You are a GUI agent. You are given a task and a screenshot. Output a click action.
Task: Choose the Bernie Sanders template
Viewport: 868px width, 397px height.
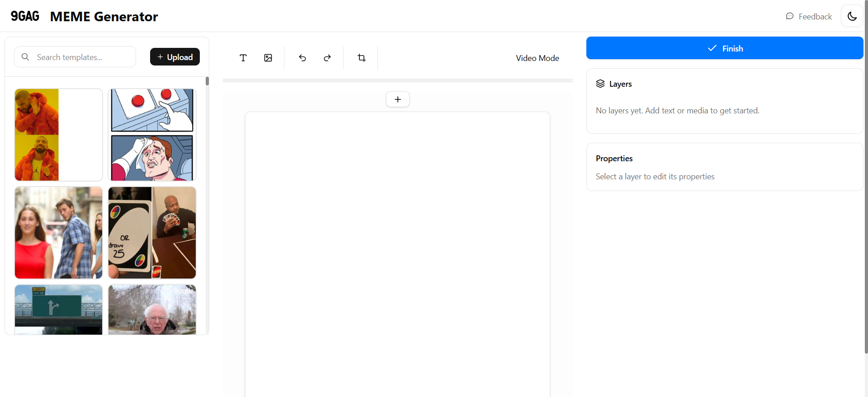[152, 310]
